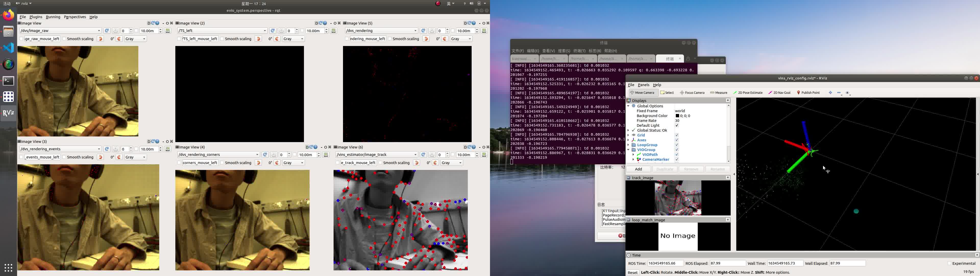This screenshot has height=276, width=980.
Task: Disable the LoopGroup display checkbox
Action: (677, 145)
